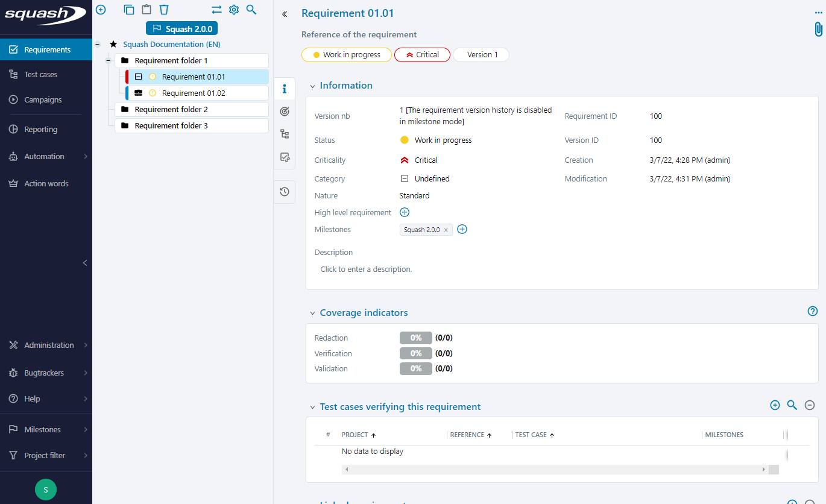Add a milestone with the plus icon

462,229
